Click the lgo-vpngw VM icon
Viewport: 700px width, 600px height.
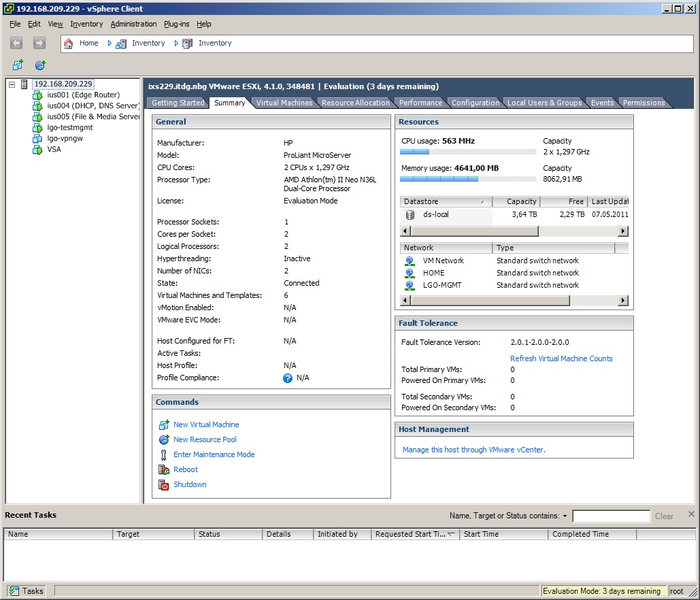[37, 138]
